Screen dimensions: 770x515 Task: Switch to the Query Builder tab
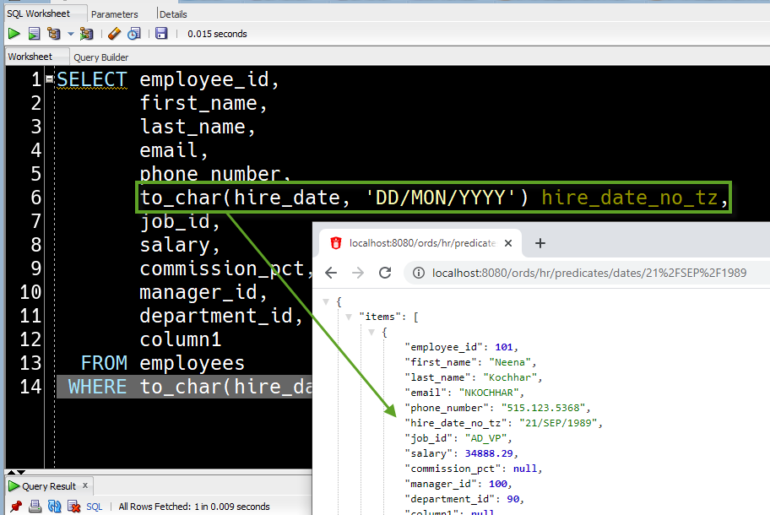tap(100, 57)
